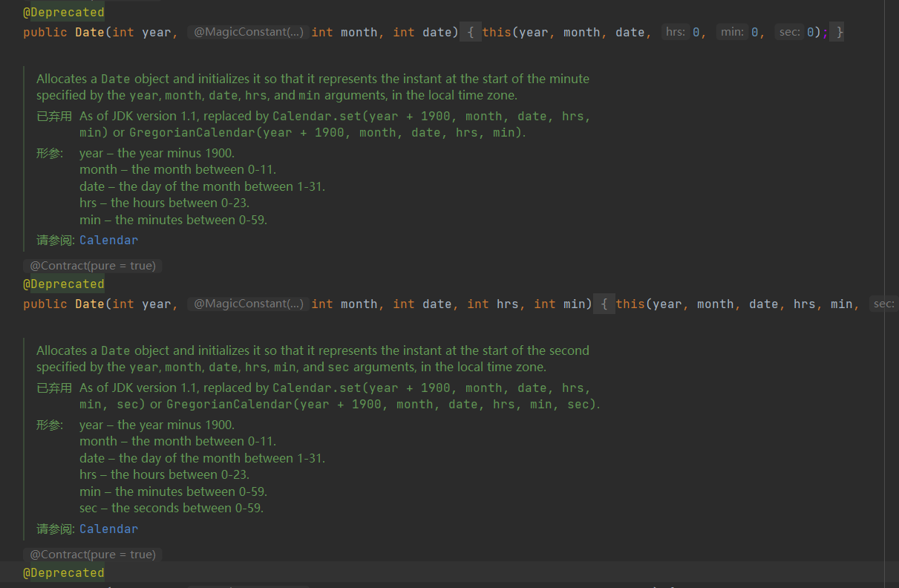Click the @Deprecated annotation on the bottom line
This screenshot has width=899, height=588.
pyautogui.click(x=64, y=573)
